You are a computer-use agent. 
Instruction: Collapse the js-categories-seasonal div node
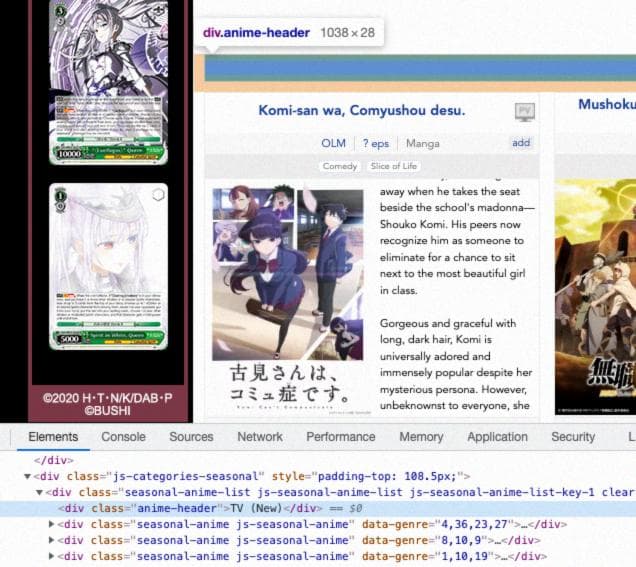coord(28,476)
